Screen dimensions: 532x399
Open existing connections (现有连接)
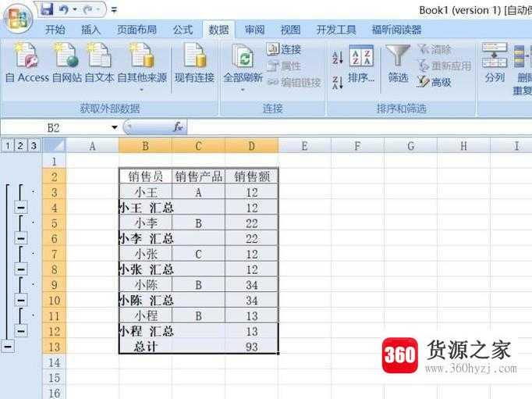[194, 63]
